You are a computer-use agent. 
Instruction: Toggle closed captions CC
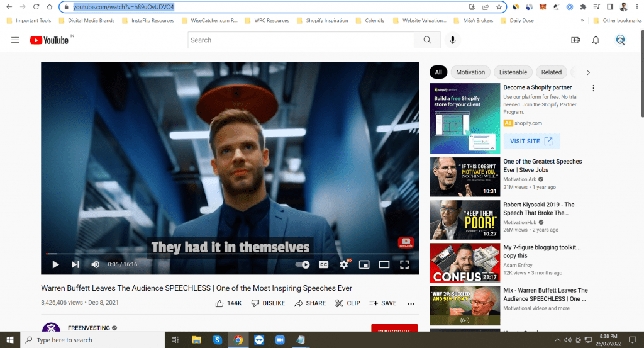(324, 264)
